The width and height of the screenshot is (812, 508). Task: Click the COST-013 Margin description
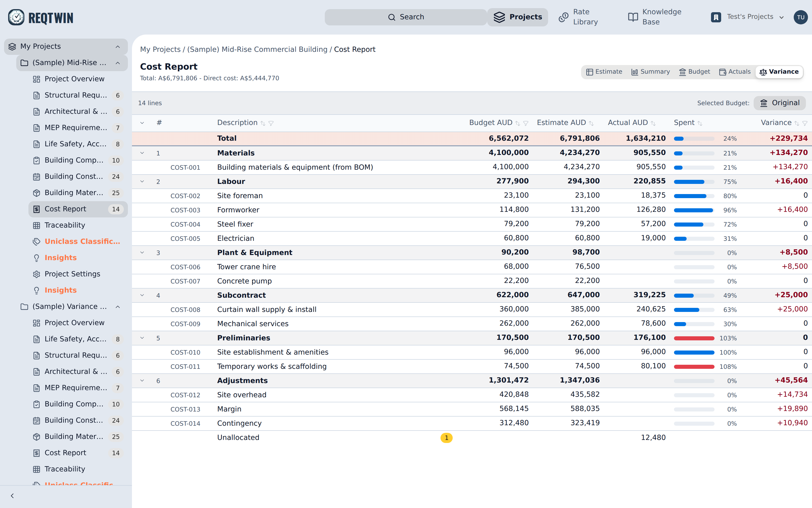(229, 409)
